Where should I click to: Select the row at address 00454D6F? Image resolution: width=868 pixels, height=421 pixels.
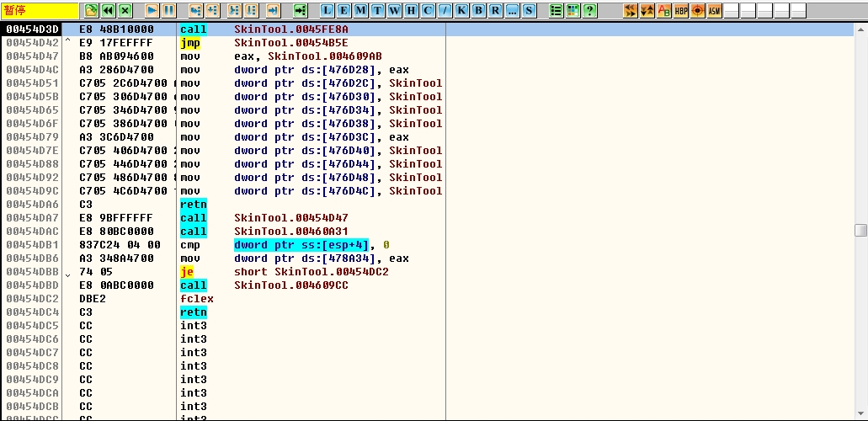428,124
